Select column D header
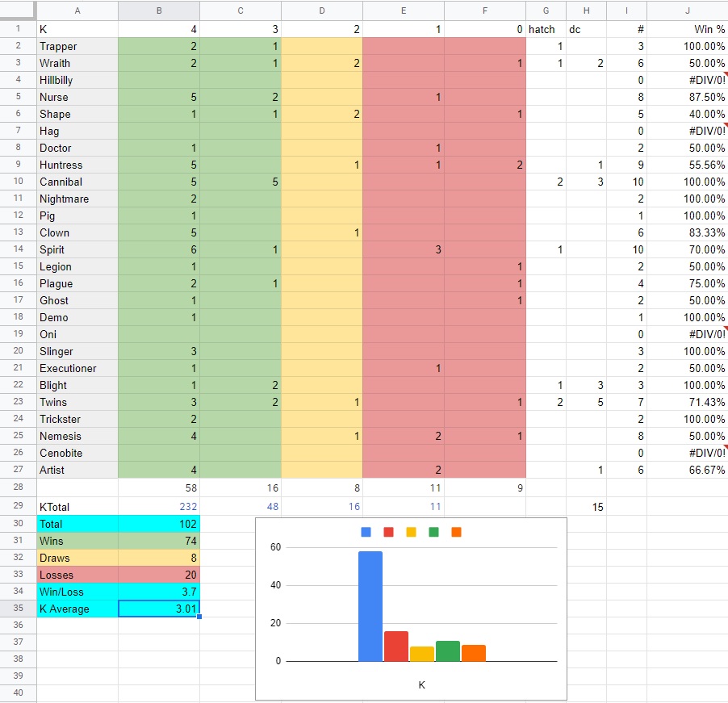Screen dimensions: 728x703 tap(322, 10)
